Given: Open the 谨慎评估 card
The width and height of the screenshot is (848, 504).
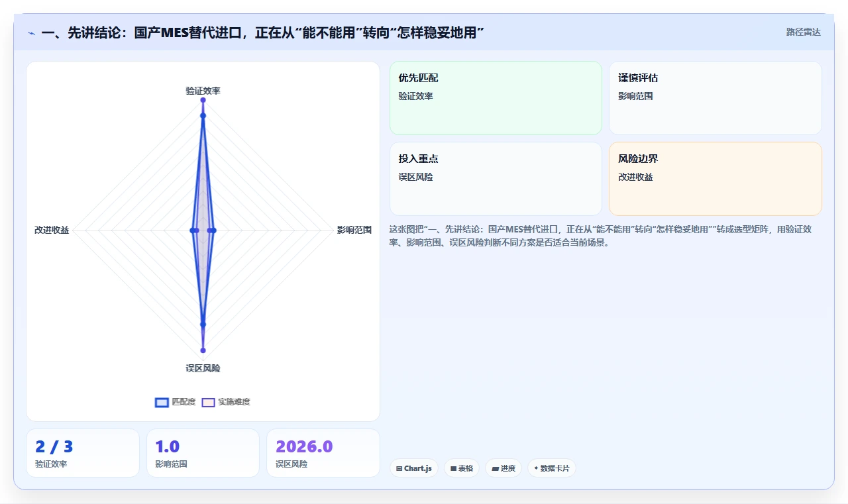Looking at the screenshot, I should pos(715,98).
